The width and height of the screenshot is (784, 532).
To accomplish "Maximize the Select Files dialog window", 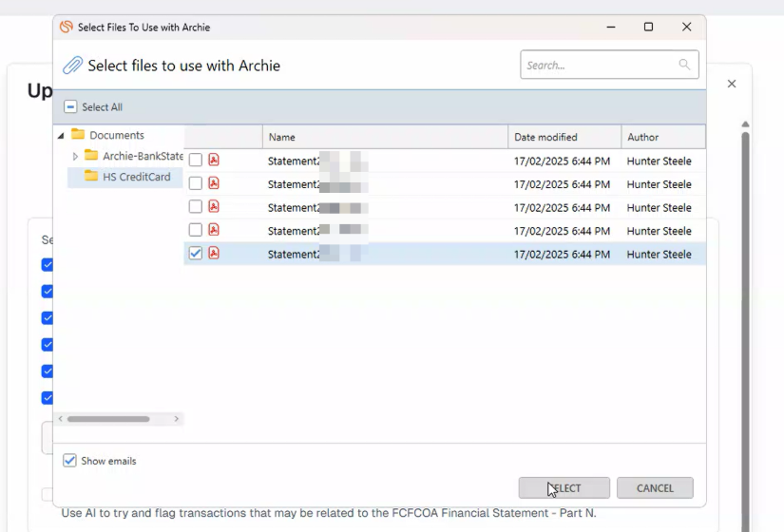I will tap(648, 27).
